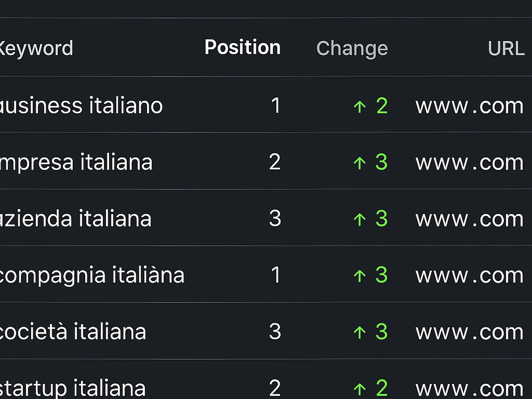Click the up arrow in azienda italiana row
The width and height of the screenshot is (532, 399).
tap(359, 219)
